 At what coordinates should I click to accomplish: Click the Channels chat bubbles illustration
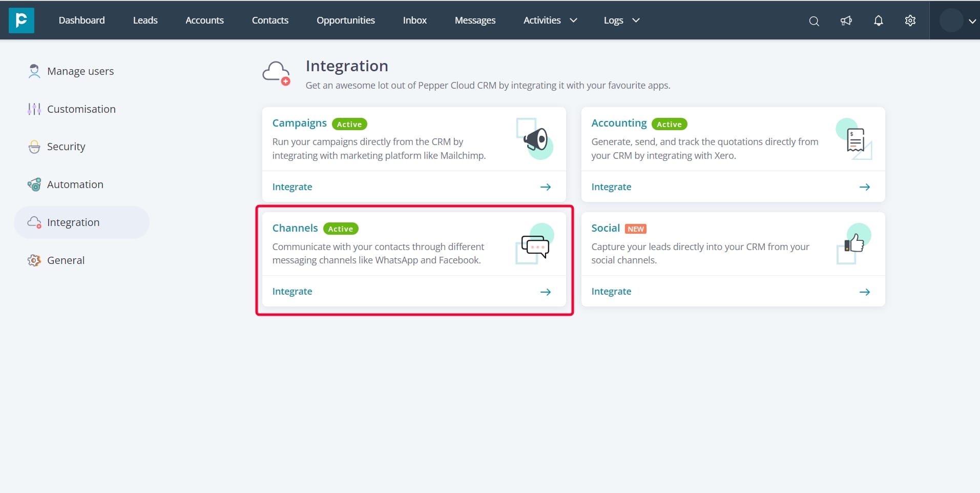coord(534,244)
